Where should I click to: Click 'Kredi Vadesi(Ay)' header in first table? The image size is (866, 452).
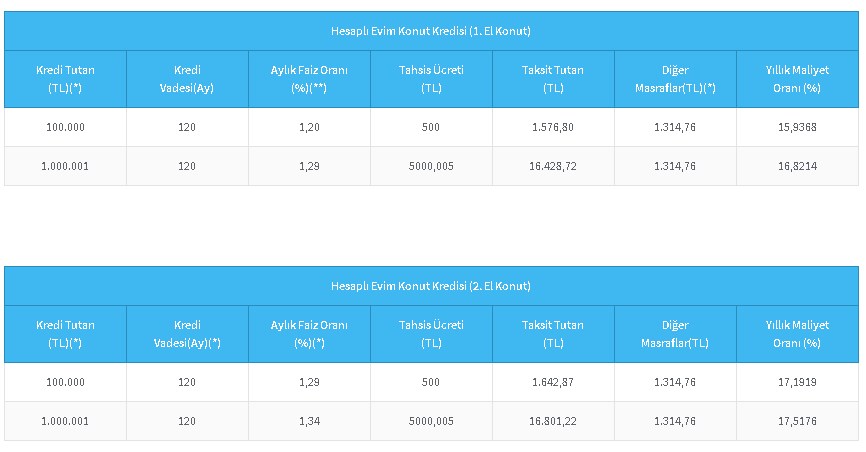tap(187, 79)
